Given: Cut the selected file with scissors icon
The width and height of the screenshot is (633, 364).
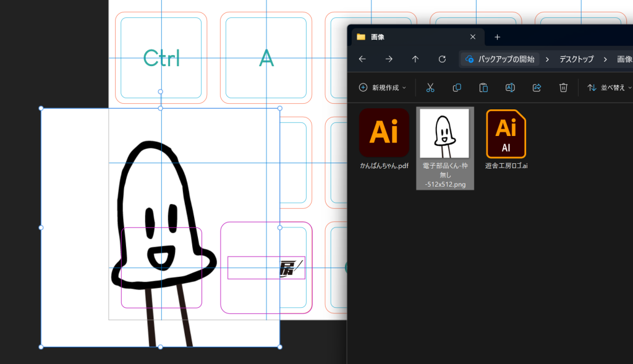Looking at the screenshot, I should point(430,88).
